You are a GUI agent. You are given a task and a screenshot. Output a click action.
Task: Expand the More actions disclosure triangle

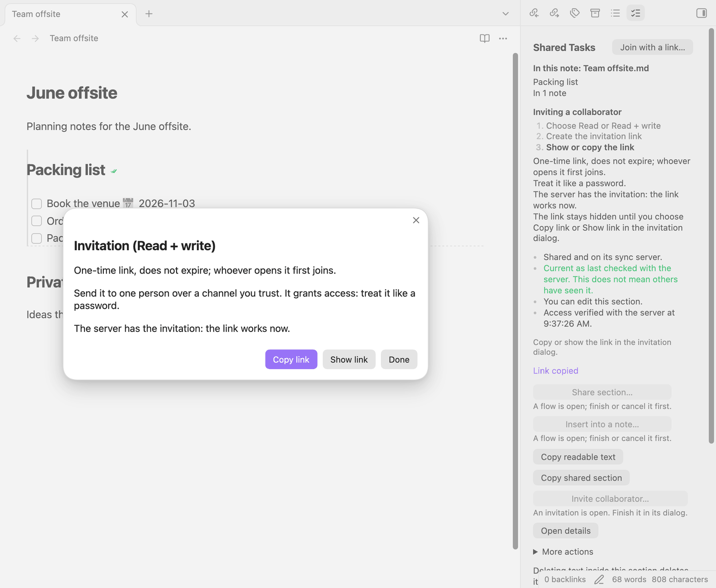[x=536, y=552]
